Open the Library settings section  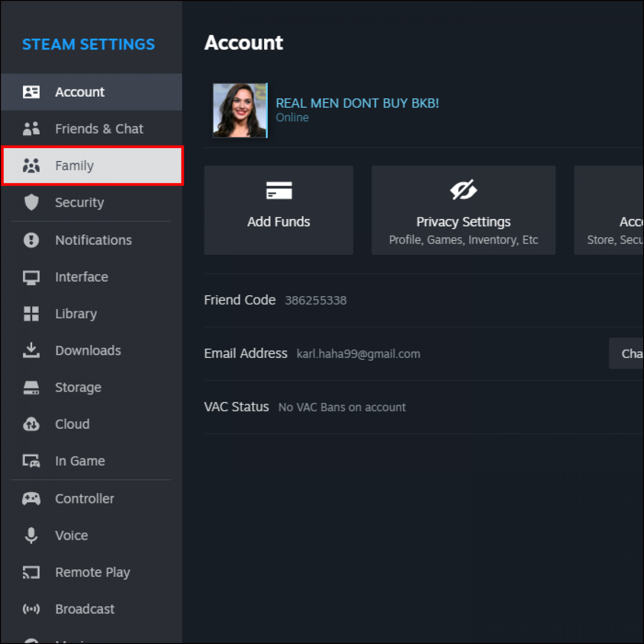(76, 314)
